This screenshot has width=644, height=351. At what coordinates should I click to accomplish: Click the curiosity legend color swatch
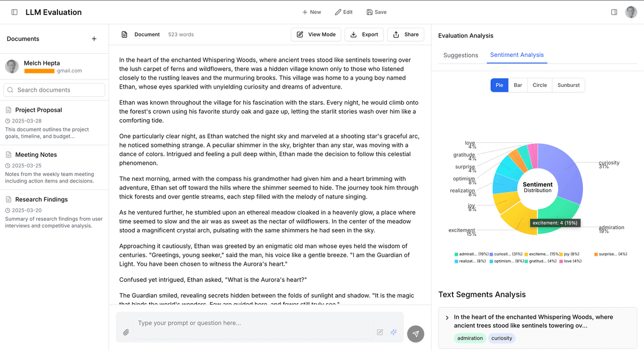point(491,254)
